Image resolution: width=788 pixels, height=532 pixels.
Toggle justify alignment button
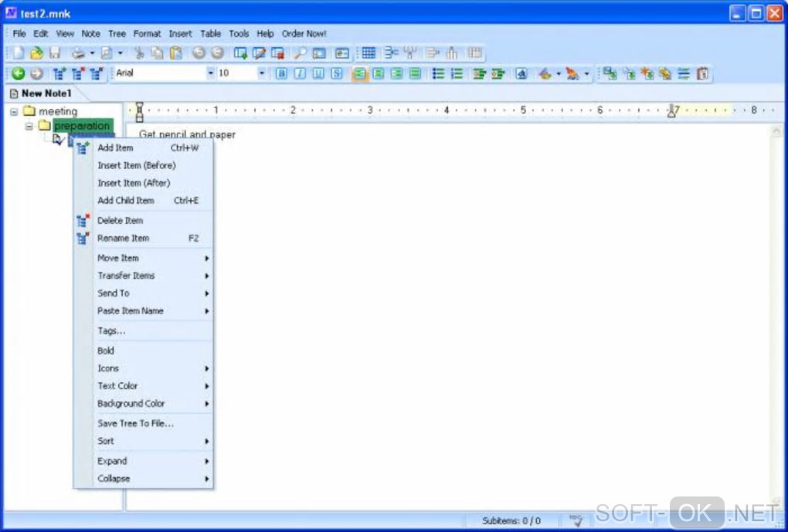415,73
